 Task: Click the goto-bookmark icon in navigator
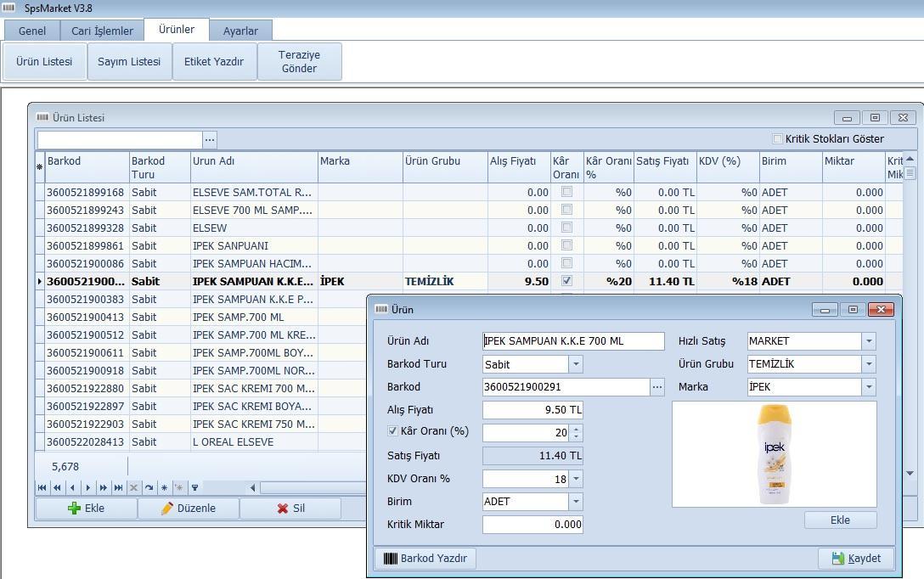179,487
